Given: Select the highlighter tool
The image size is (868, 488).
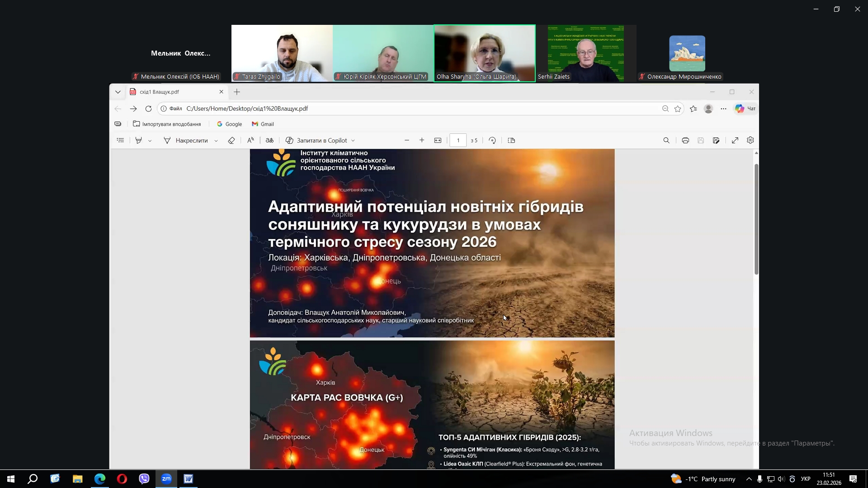Looking at the screenshot, I should [139, 141].
